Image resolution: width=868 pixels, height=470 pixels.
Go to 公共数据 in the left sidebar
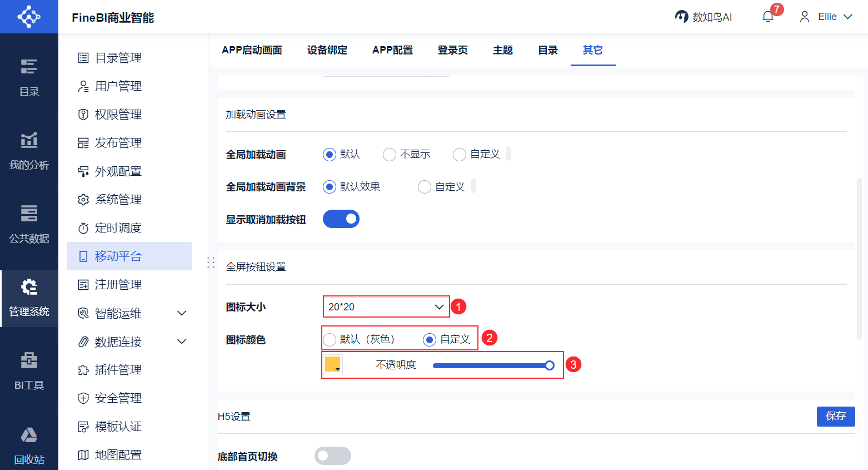tap(29, 224)
